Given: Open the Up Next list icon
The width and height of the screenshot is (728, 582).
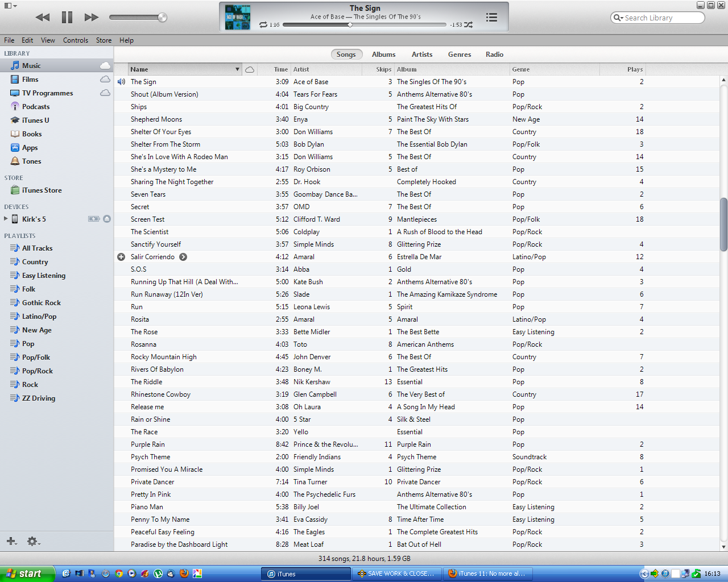Looking at the screenshot, I should pos(492,18).
